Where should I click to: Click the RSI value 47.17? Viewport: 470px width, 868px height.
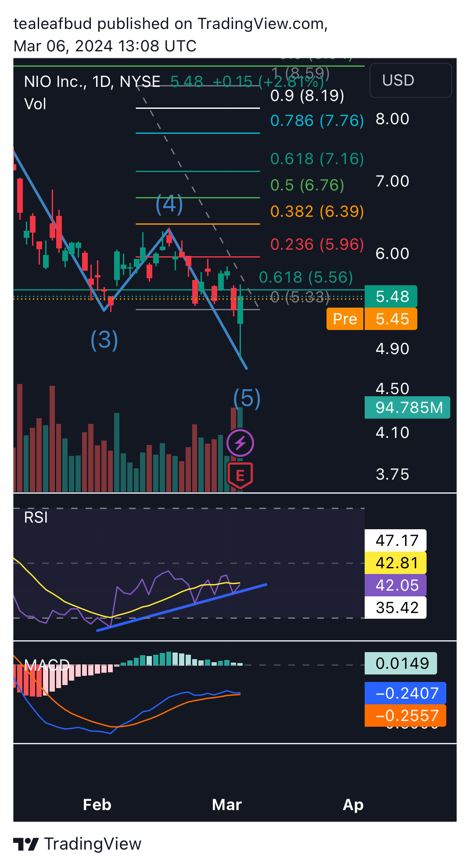pyautogui.click(x=395, y=541)
